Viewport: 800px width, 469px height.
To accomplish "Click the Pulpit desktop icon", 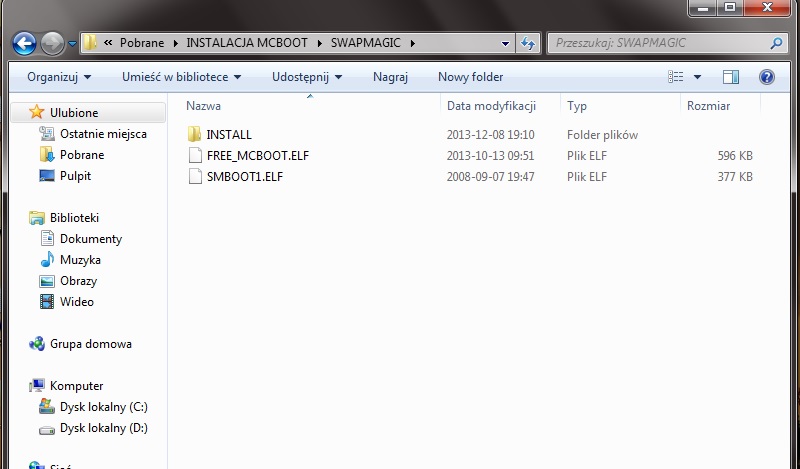I will point(46,176).
